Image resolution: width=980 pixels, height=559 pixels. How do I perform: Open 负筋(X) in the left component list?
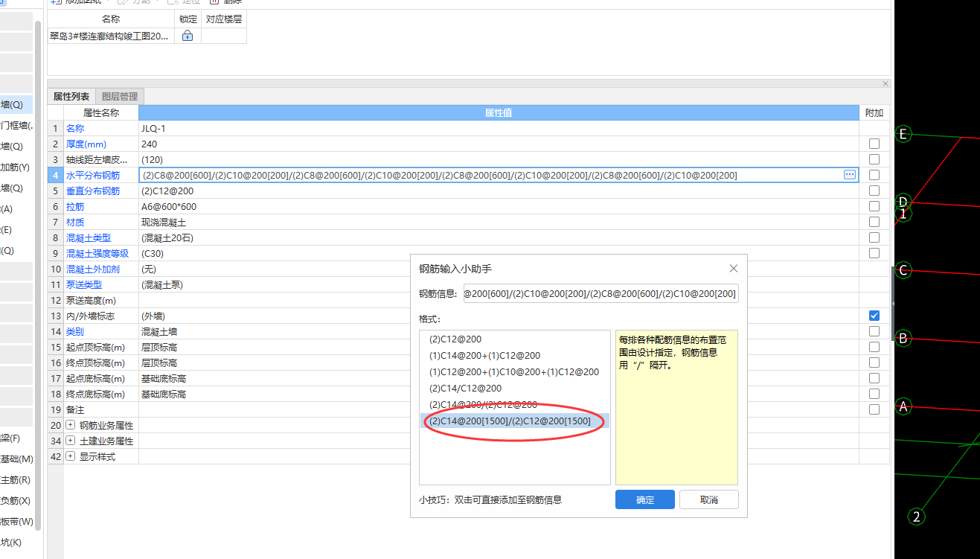[15, 500]
